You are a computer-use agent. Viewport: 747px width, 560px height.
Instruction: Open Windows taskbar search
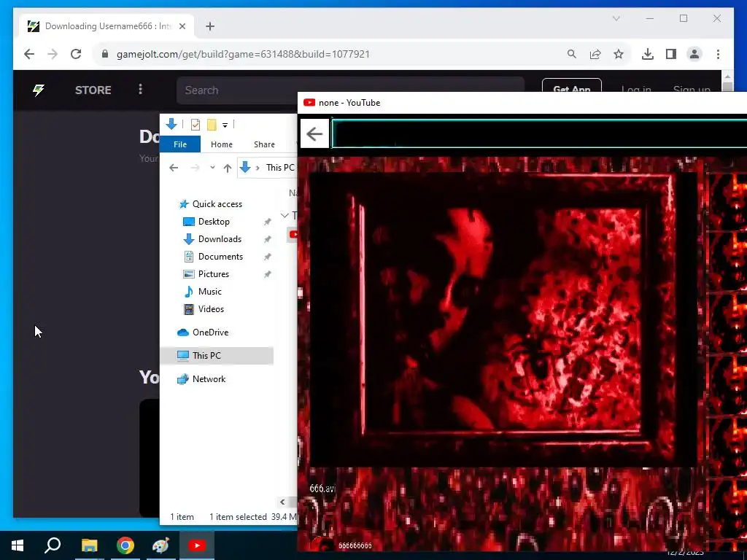pos(53,545)
